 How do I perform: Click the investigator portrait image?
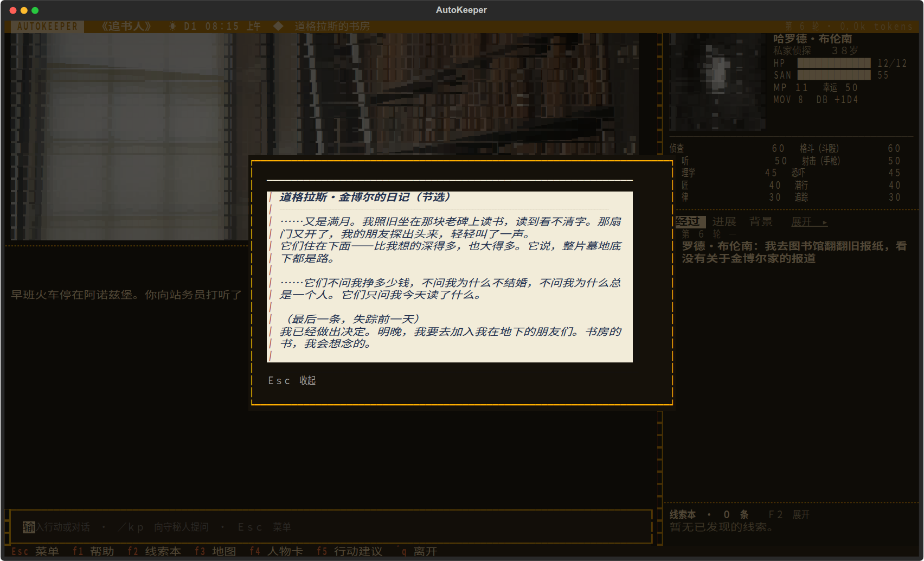coord(718,82)
